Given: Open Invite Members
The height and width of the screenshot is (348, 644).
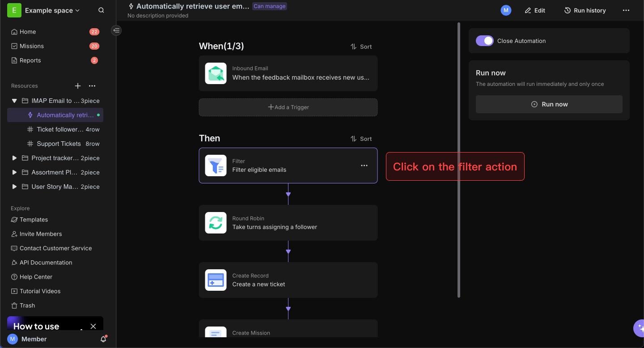Looking at the screenshot, I should [x=37, y=234].
